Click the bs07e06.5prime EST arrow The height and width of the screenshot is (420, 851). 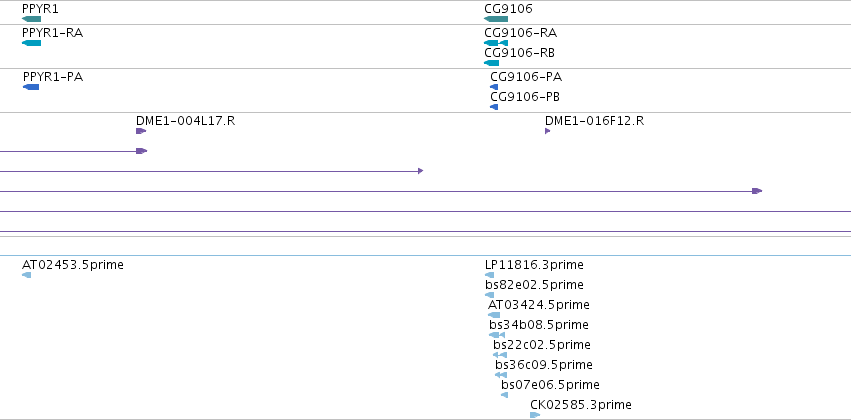tap(505, 395)
